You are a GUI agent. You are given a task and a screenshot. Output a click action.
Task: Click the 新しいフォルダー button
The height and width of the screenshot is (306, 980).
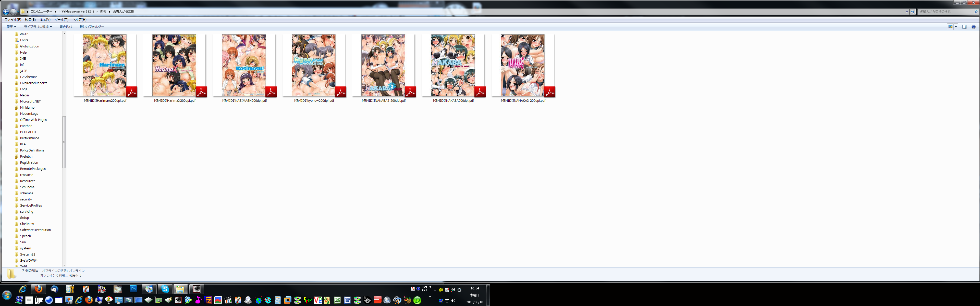click(x=91, y=27)
